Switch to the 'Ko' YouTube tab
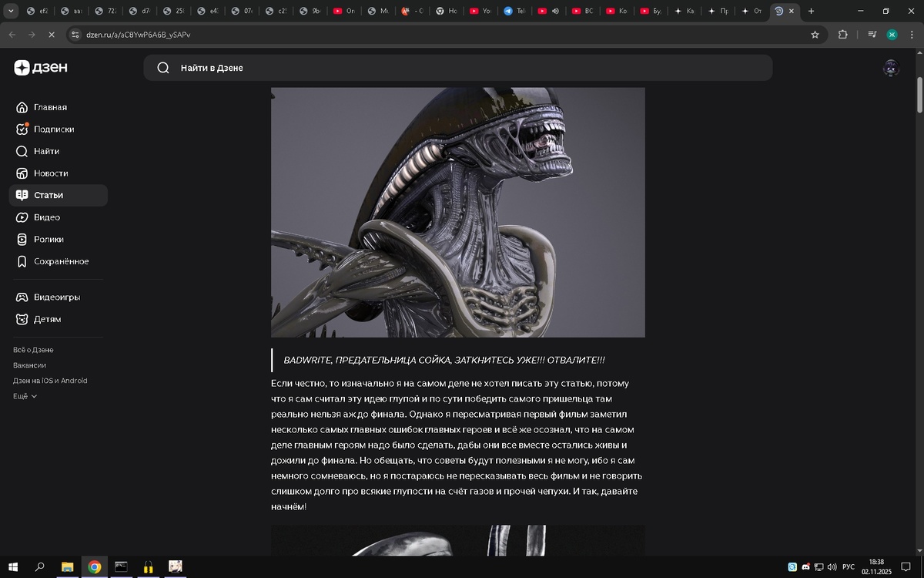The width and height of the screenshot is (924, 578). (x=618, y=11)
